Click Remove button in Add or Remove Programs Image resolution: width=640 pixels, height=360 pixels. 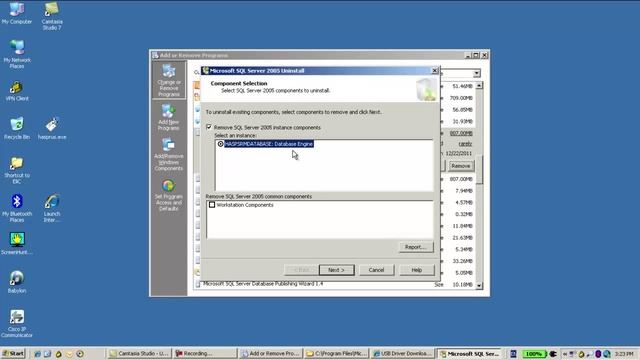point(461,166)
